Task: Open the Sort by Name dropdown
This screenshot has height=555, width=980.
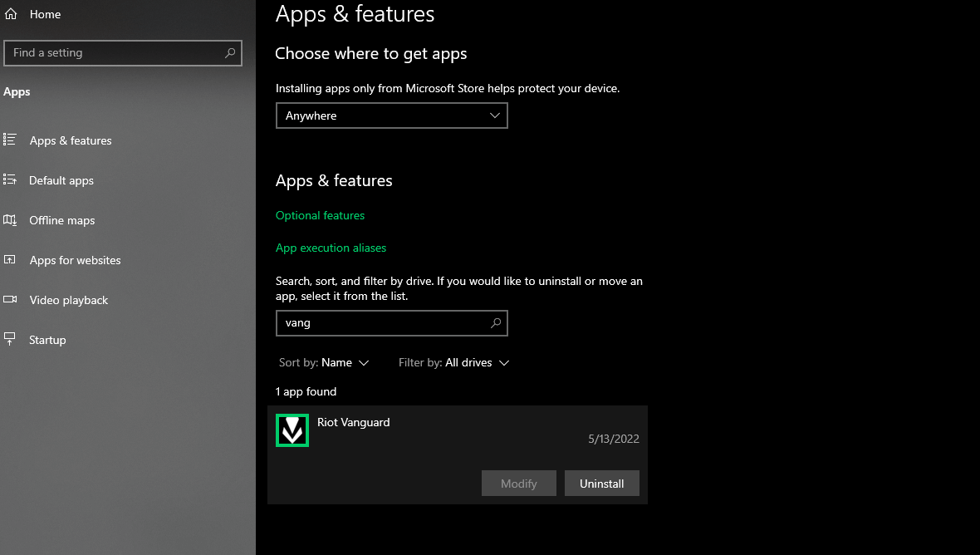Action: click(324, 362)
